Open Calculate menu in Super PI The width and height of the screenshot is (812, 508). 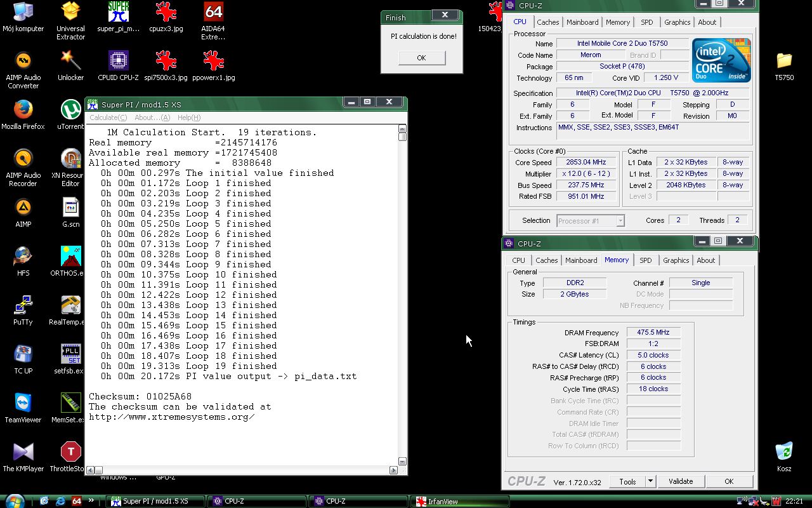coord(108,117)
